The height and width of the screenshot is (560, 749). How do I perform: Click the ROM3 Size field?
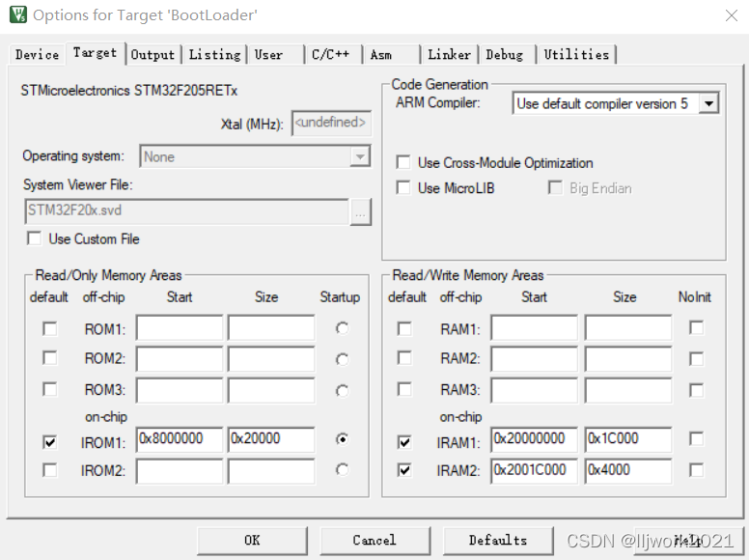pyautogui.click(x=271, y=390)
